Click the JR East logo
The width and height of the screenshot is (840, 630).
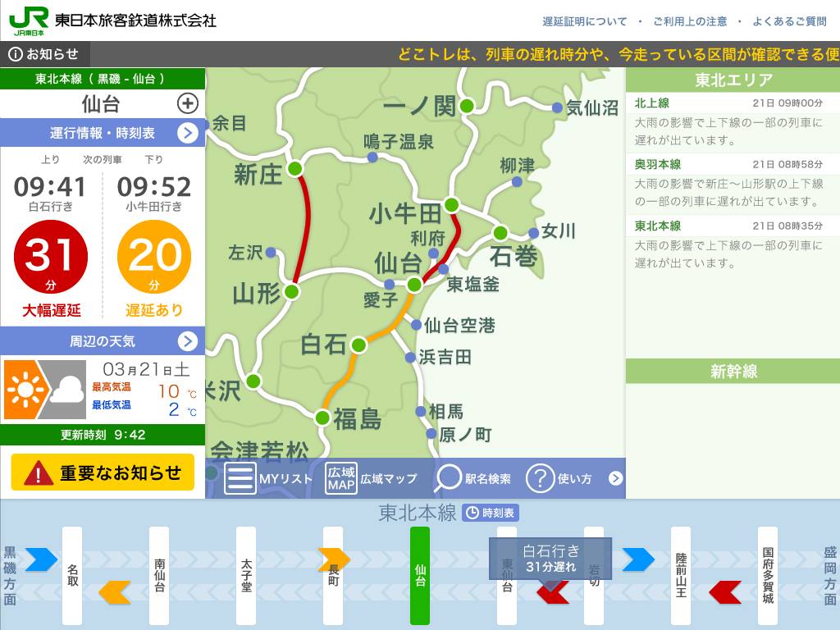coord(29,21)
